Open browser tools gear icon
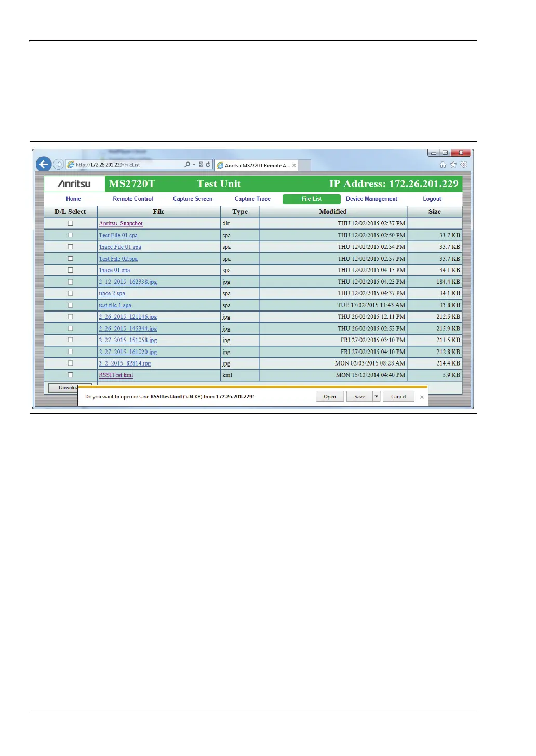 point(464,165)
